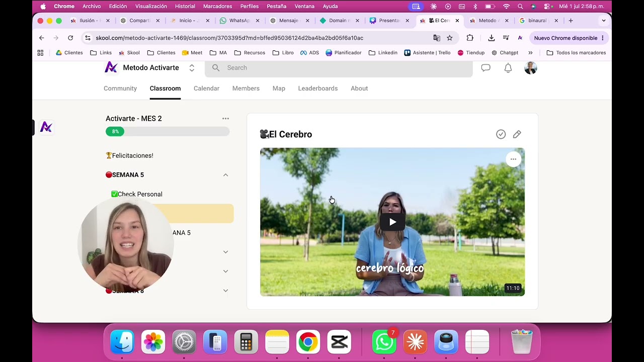This screenshot has width=644, height=362.
Task: Open Wi-Fi status menu
Action: click(507, 6)
